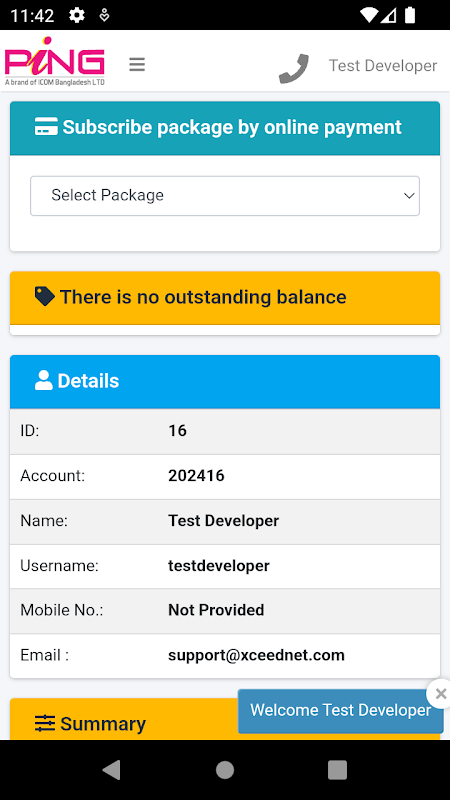Tap the support@xceednet.com email value

256,655
